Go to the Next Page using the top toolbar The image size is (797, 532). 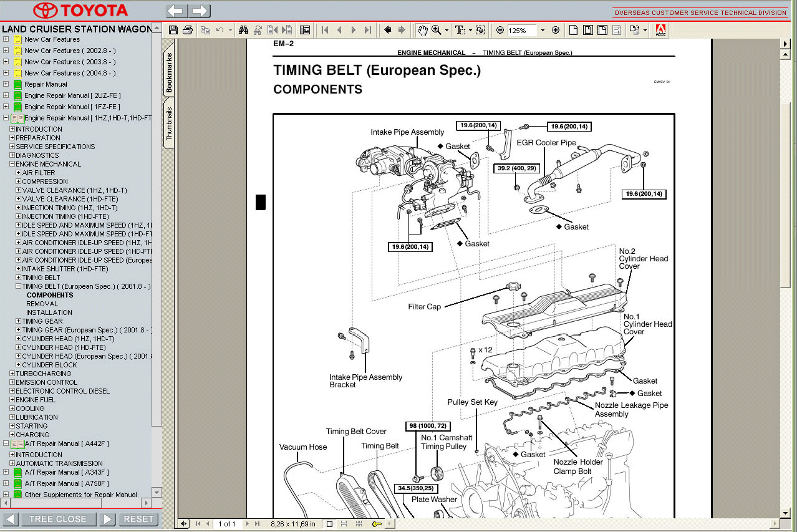point(354,30)
